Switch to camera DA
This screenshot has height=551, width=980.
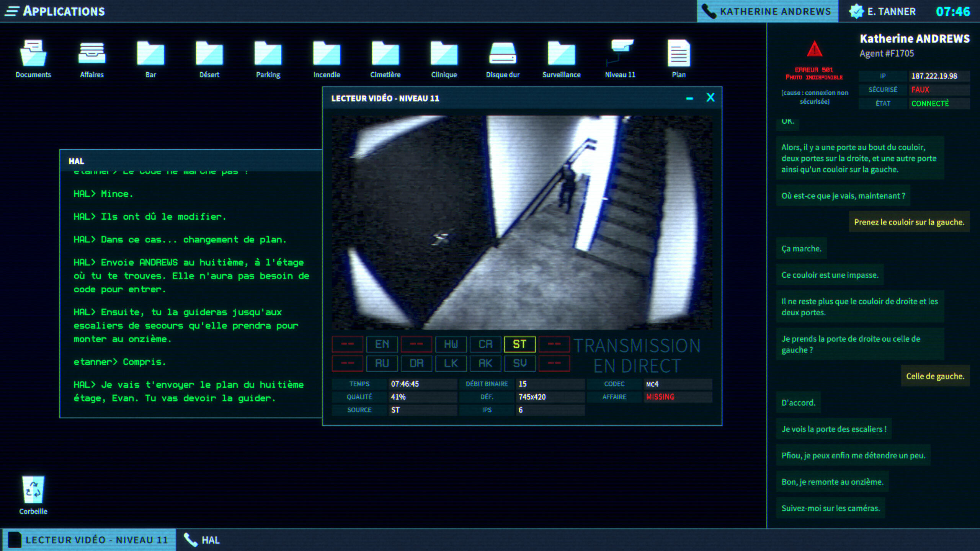(416, 364)
